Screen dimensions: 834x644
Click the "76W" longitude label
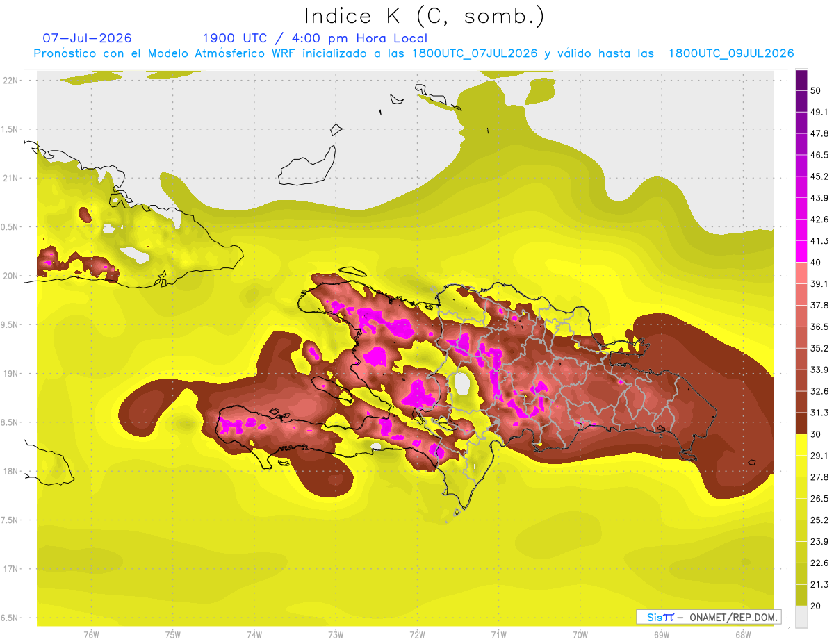91,635
